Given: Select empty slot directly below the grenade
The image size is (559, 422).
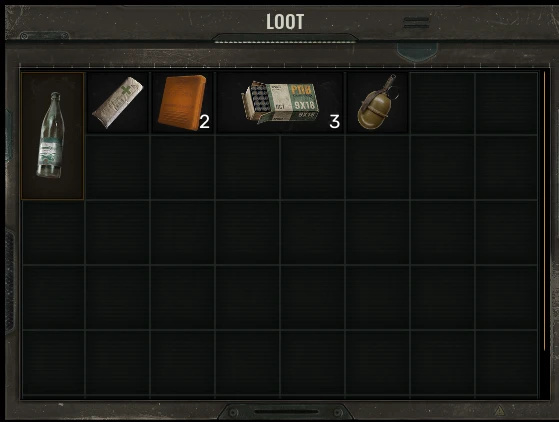Looking at the screenshot, I should 377,168.
